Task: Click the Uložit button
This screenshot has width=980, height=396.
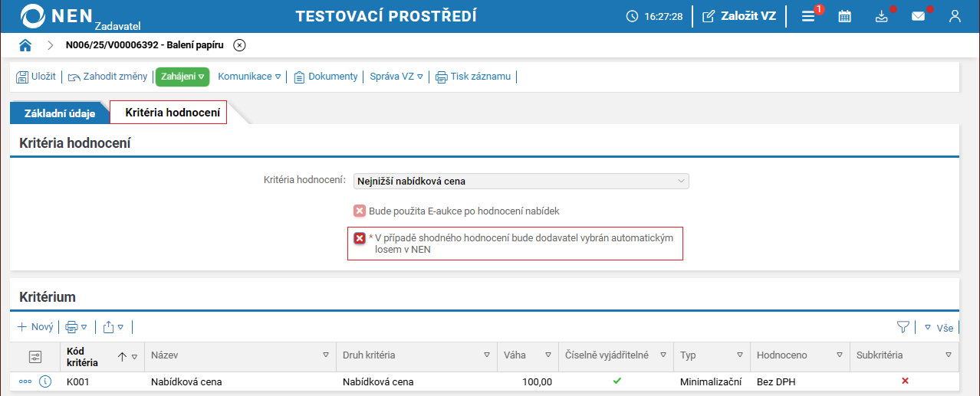Action: (36, 77)
